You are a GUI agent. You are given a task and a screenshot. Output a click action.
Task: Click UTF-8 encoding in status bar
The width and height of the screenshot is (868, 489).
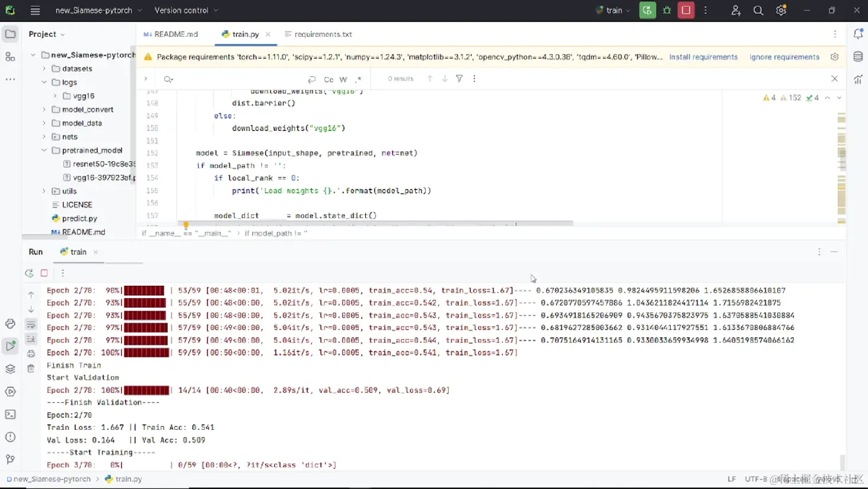tap(756, 479)
